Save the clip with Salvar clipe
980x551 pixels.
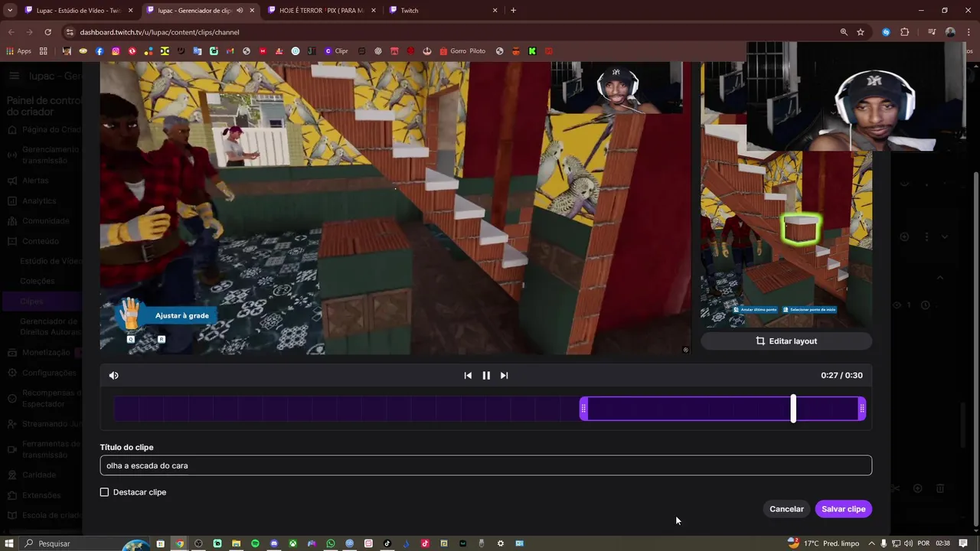844,509
